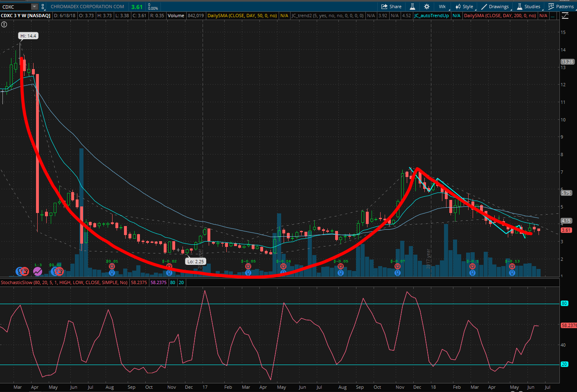Screen dimensions: 577x392
Task: Click the cyan 20 oversold level label
Action: pos(564,364)
